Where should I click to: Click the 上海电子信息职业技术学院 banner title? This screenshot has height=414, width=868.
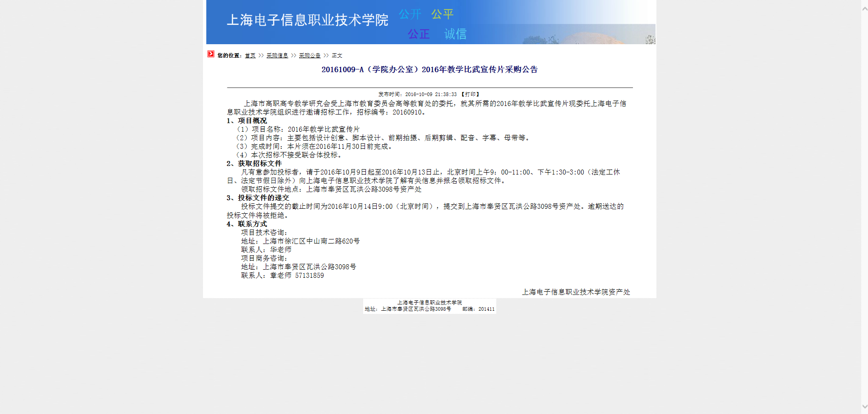point(307,20)
